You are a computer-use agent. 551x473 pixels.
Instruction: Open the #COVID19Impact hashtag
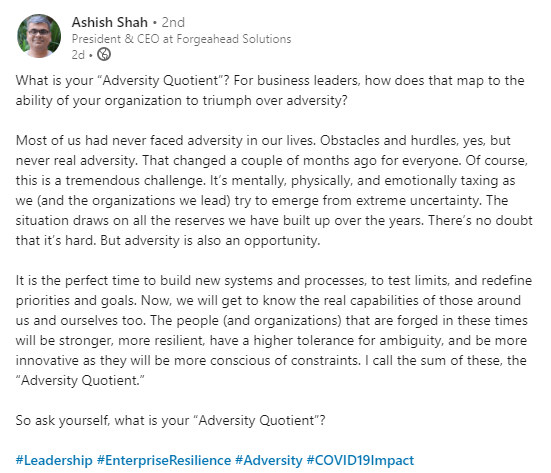361,460
